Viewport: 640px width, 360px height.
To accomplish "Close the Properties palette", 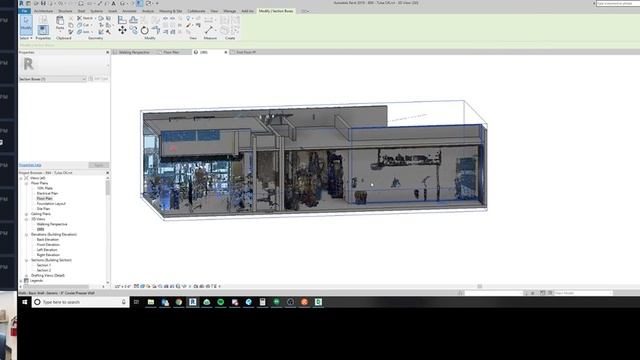I will (x=107, y=52).
